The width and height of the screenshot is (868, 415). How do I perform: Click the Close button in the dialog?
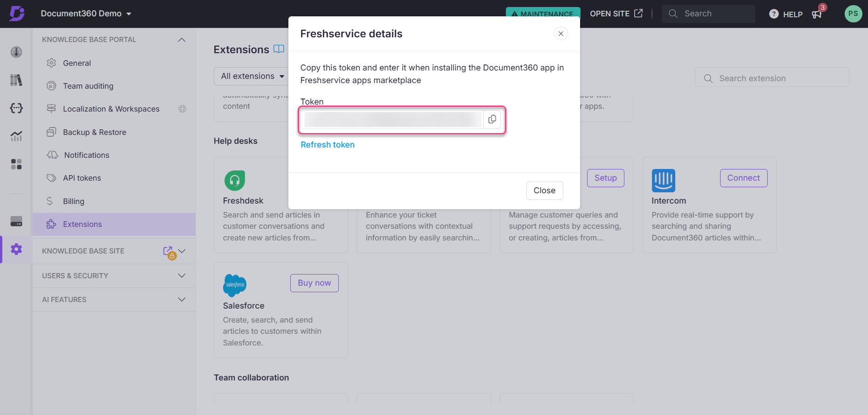pos(545,190)
